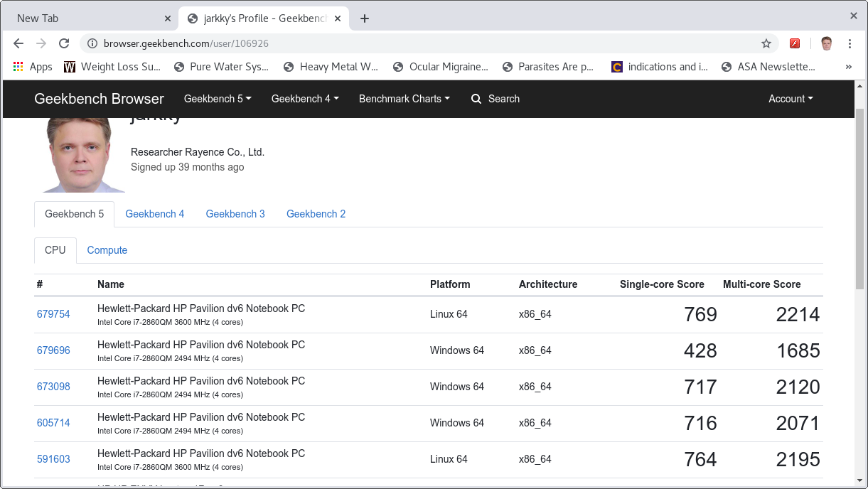This screenshot has width=868, height=489.
Task: Open the Chrome profile avatar icon
Action: pyautogui.click(x=826, y=43)
